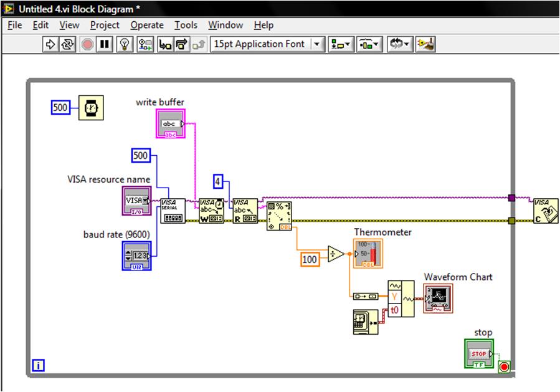Image resolution: width=560 pixels, height=392 pixels.
Task: Open the Operate menu
Action: click(147, 25)
